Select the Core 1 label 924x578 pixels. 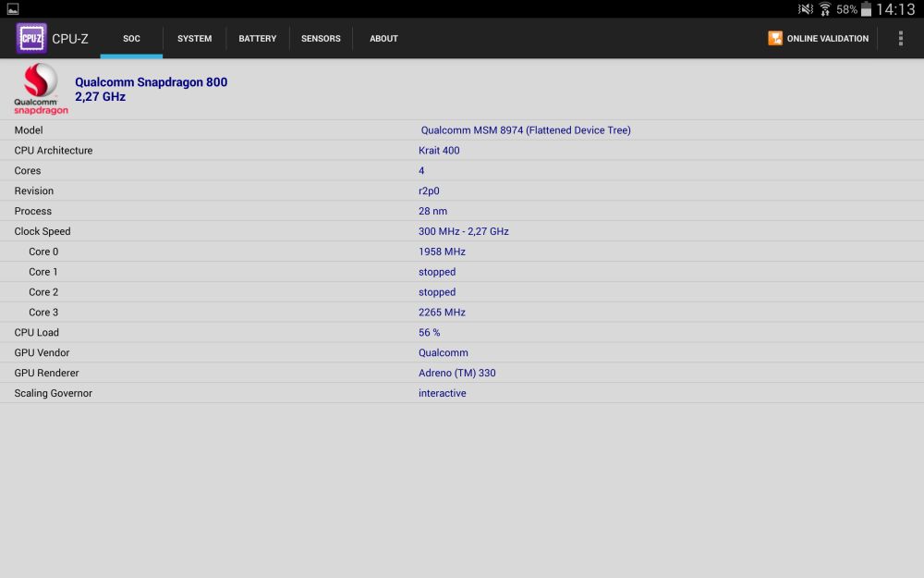43,272
